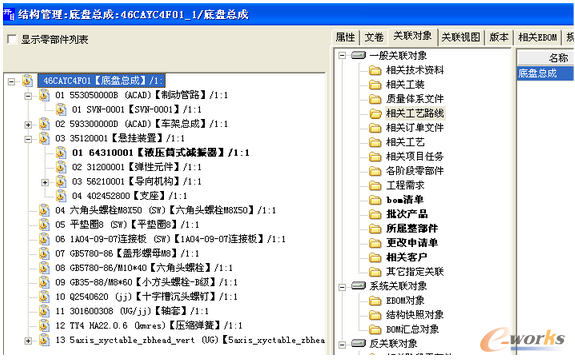Collapse the 系统关联对象 group
The height and width of the screenshot is (362, 575).
click(342, 286)
